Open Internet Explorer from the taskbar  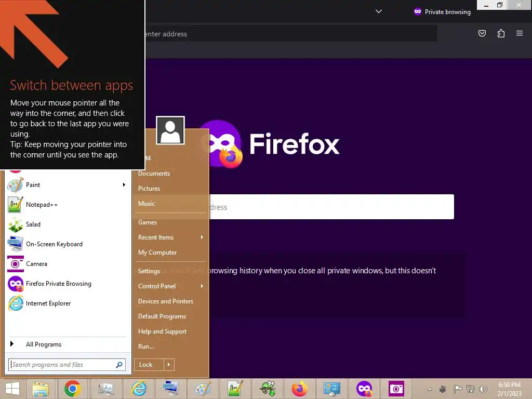139,389
